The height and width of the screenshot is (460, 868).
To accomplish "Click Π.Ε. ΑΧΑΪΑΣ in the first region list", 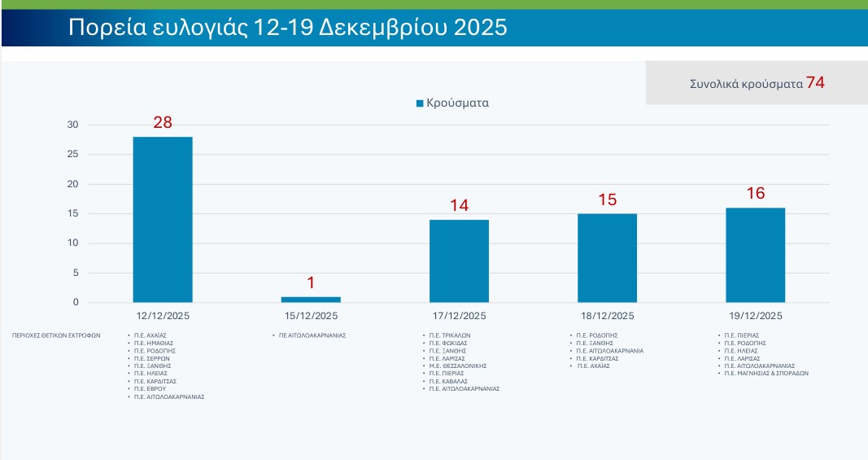I will tap(152, 335).
